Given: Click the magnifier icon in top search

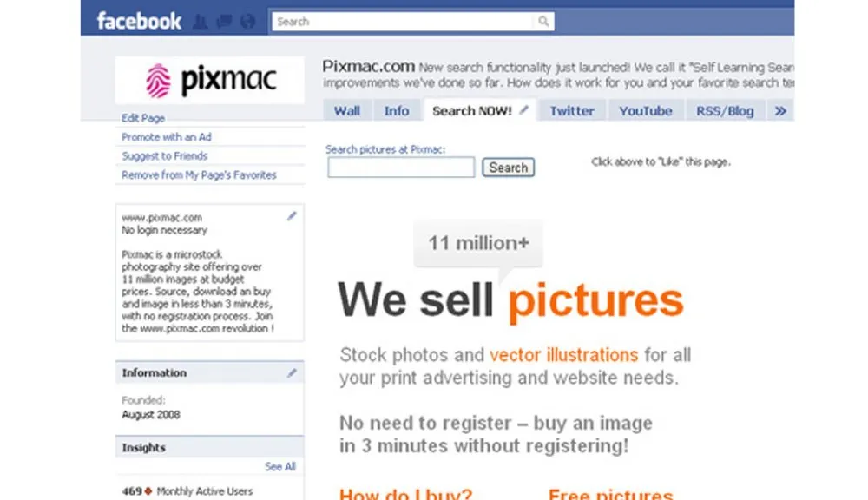Looking at the screenshot, I should coord(543,21).
